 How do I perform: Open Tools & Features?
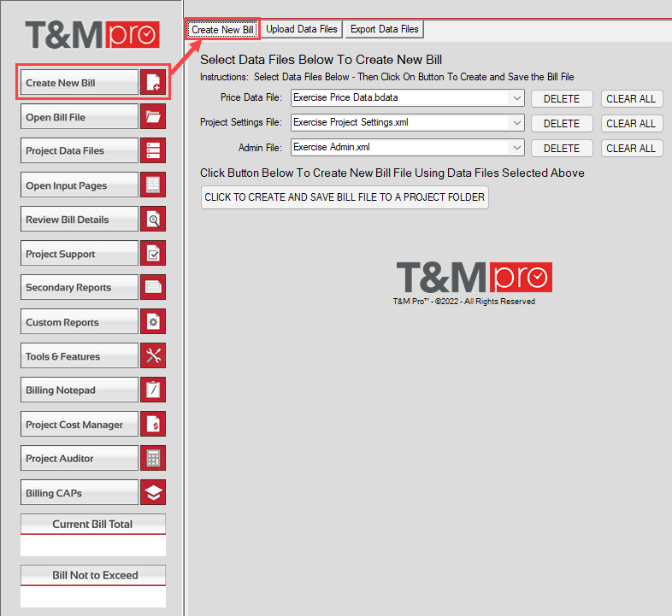[80, 355]
